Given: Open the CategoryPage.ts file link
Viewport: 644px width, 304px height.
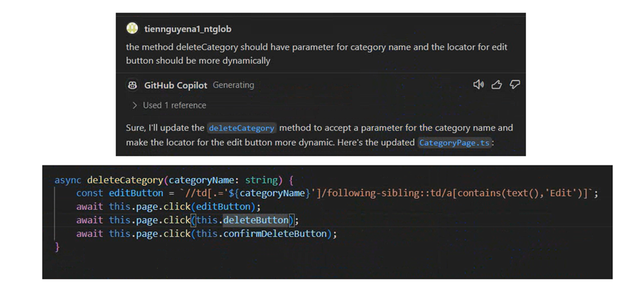Looking at the screenshot, I should coord(454,142).
